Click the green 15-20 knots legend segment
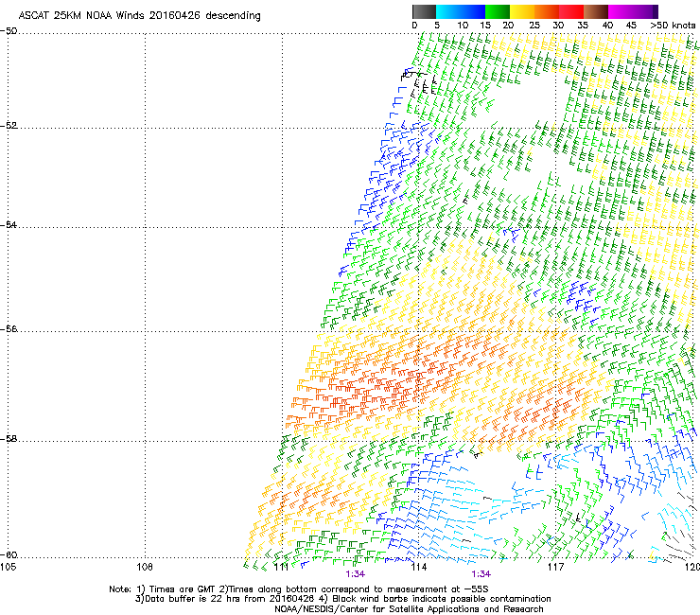 [x=498, y=11]
